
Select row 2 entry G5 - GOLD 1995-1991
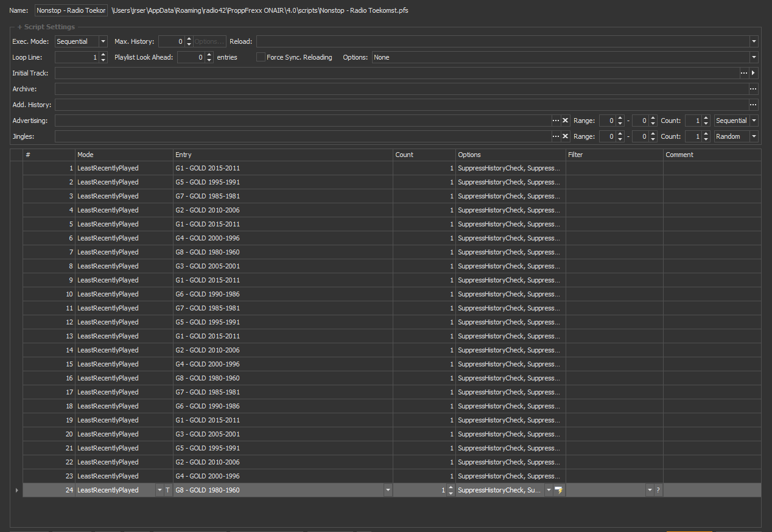click(x=283, y=182)
